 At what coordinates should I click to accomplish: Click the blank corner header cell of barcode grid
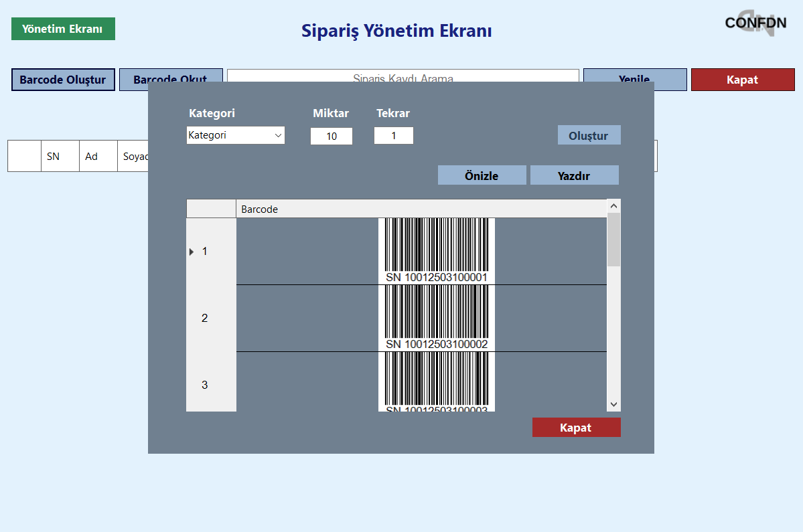click(x=211, y=209)
